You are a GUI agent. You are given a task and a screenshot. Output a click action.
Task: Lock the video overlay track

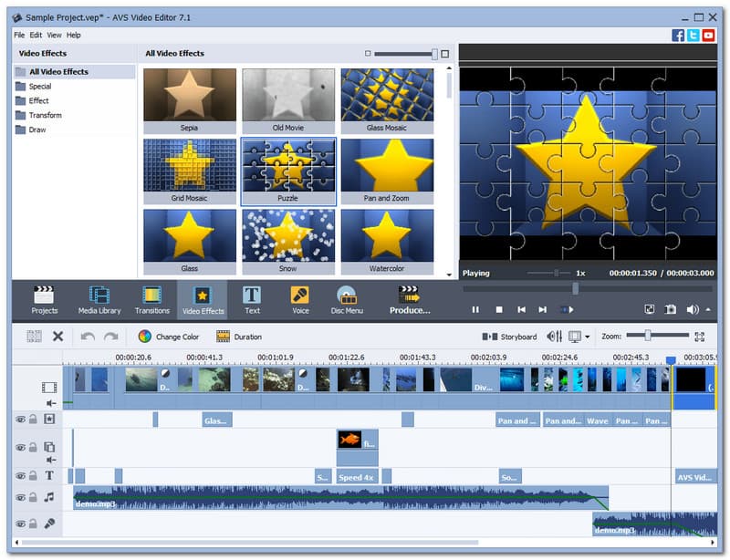pyautogui.click(x=33, y=447)
